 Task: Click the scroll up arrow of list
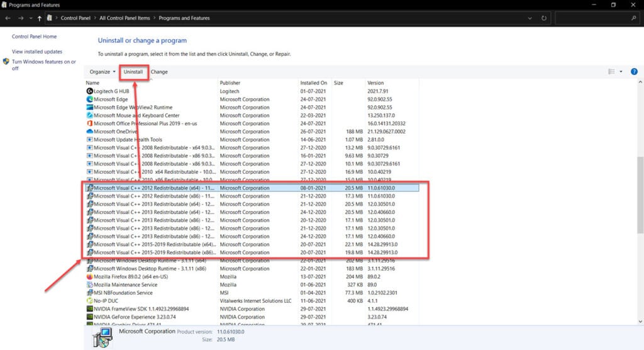tap(640, 82)
